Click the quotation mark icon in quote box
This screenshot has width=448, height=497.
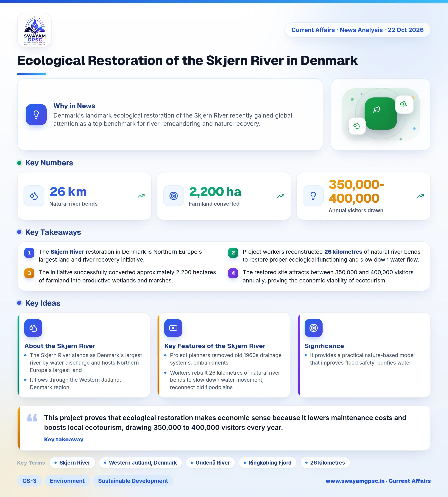pos(32,418)
